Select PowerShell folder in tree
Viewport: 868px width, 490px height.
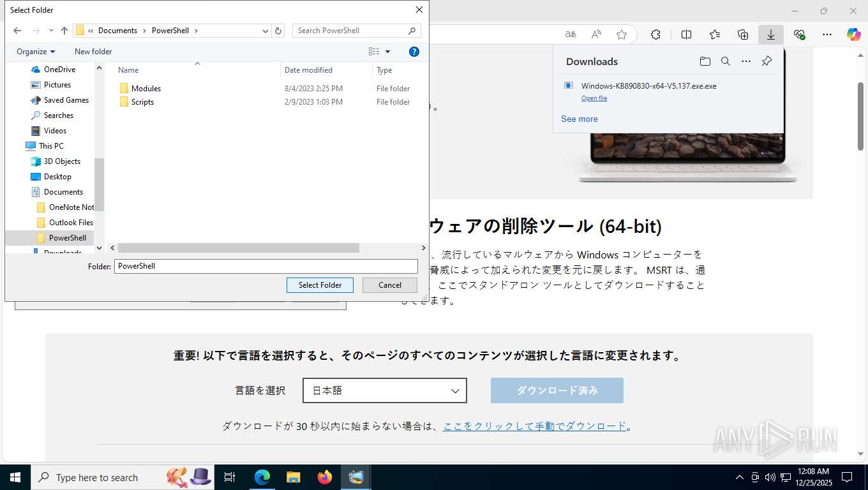point(67,238)
